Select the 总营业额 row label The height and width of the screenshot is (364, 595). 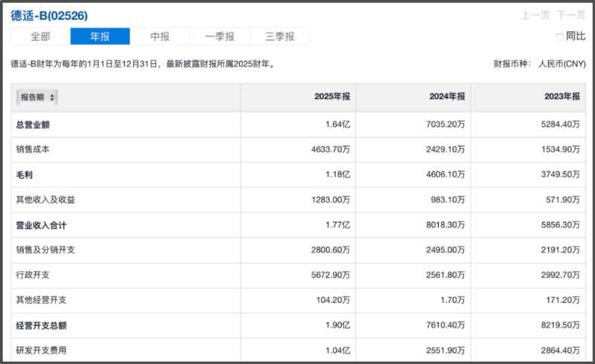[x=33, y=124]
